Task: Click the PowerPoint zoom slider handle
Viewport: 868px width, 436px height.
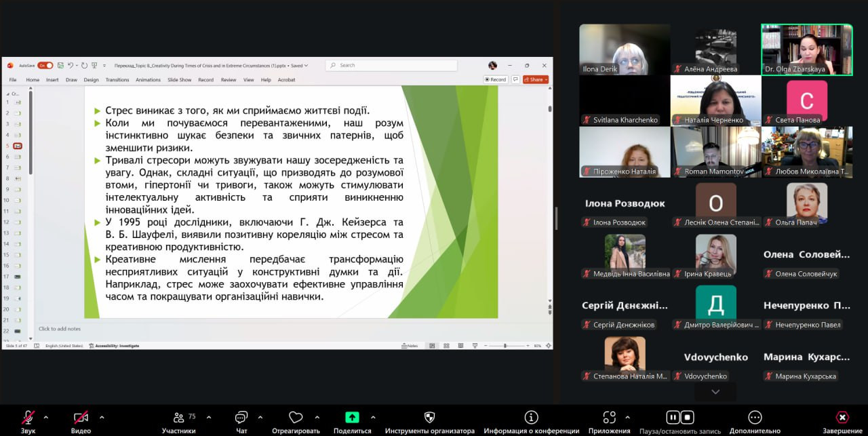Action: coord(505,346)
